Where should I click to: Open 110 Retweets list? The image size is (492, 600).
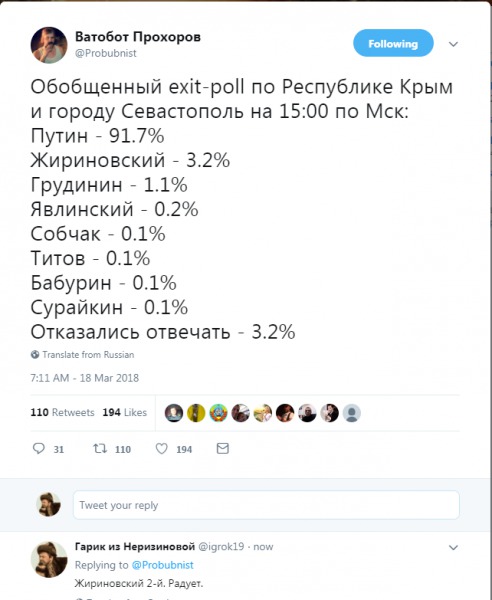pos(62,412)
